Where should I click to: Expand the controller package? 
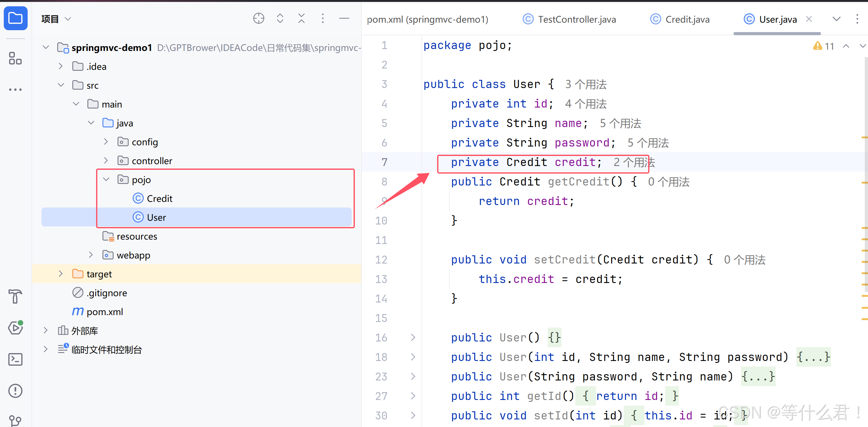point(106,161)
